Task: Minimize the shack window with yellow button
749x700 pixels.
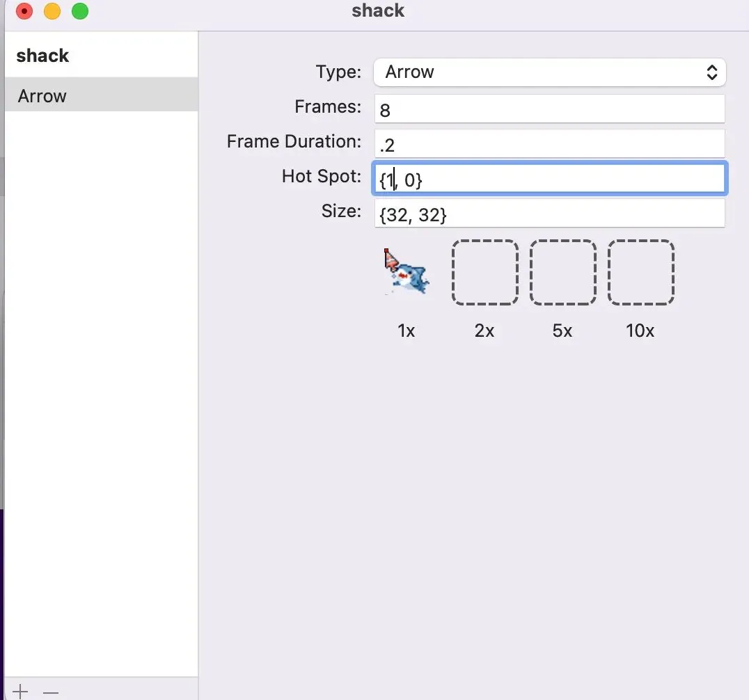Action: tap(52, 11)
